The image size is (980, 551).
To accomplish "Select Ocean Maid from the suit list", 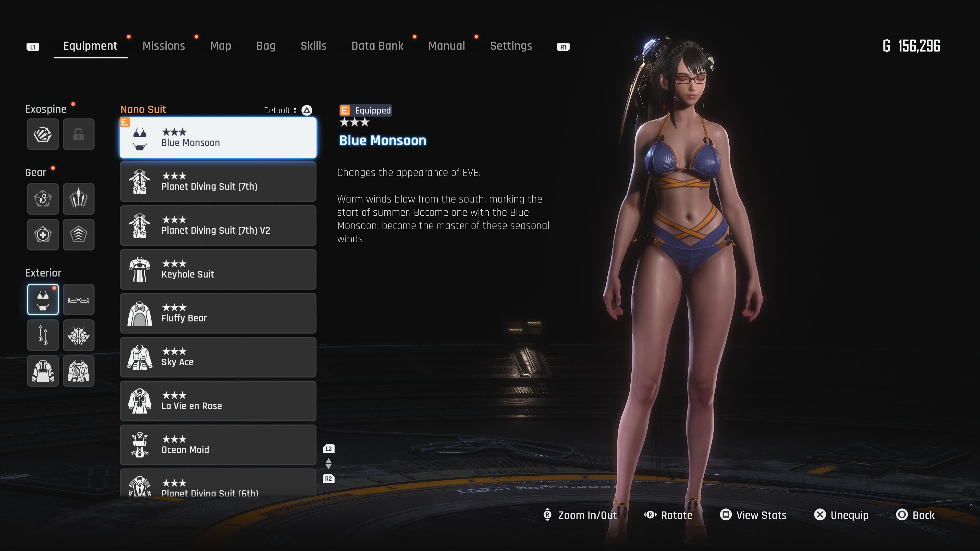I will (218, 445).
